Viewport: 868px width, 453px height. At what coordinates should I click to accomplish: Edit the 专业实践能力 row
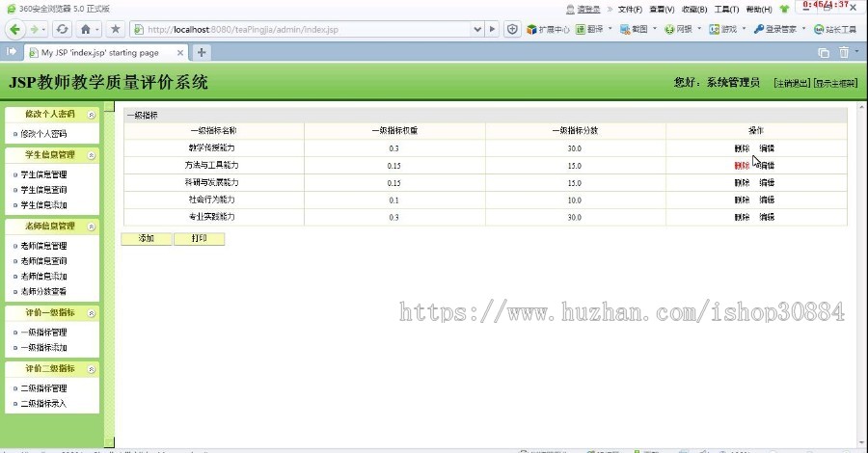click(x=767, y=218)
